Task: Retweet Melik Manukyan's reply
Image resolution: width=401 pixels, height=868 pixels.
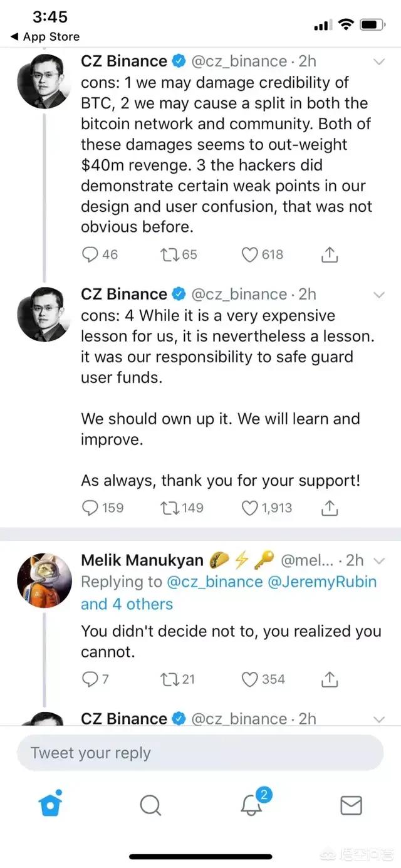Action: (x=169, y=679)
